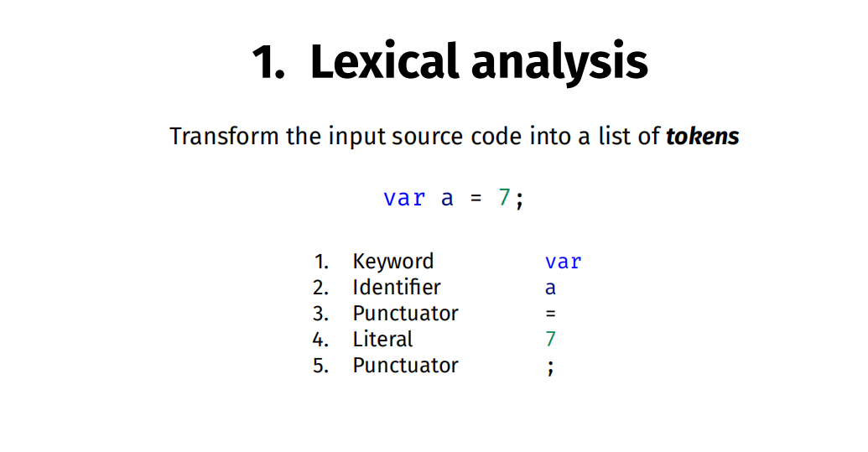Click the semicolon ending the code line

[x=519, y=200]
